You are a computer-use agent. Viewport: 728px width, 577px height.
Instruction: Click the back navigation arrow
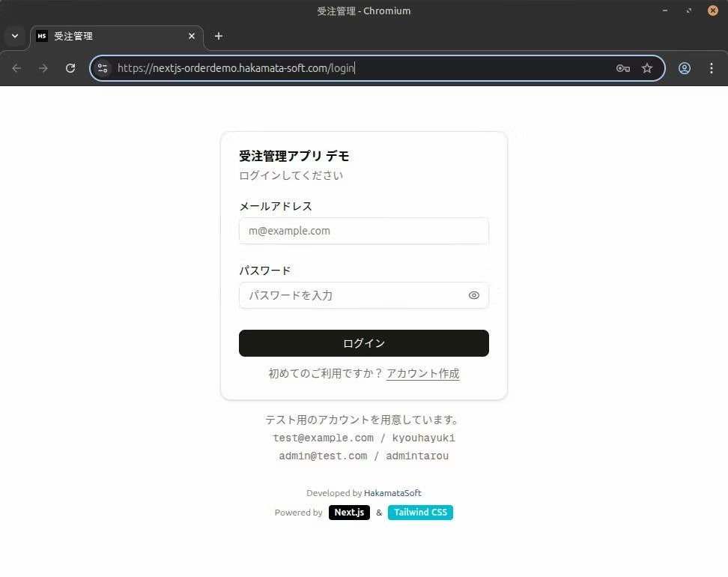pyautogui.click(x=16, y=68)
